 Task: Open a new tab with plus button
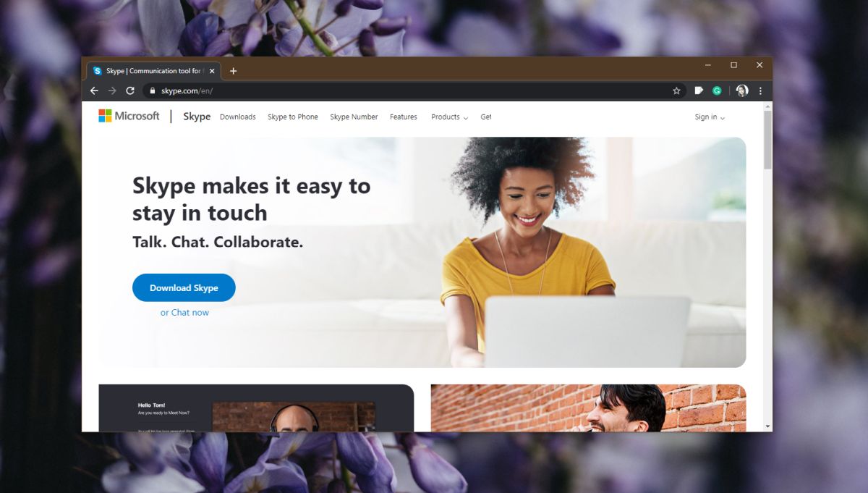click(233, 71)
